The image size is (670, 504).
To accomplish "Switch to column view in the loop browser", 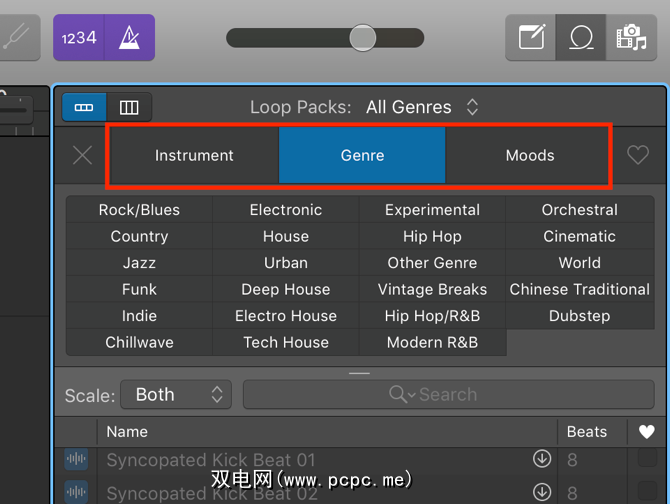I will click(x=129, y=107).
